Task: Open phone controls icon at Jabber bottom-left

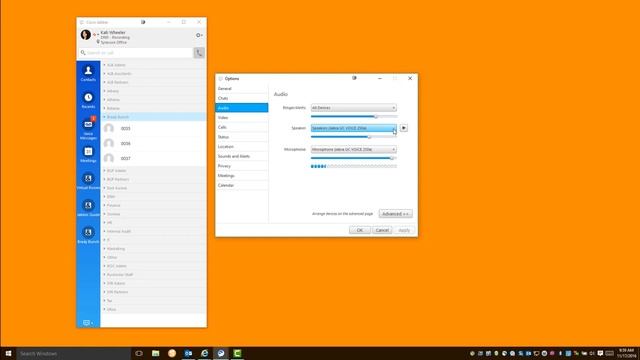Action: [88, 322]
